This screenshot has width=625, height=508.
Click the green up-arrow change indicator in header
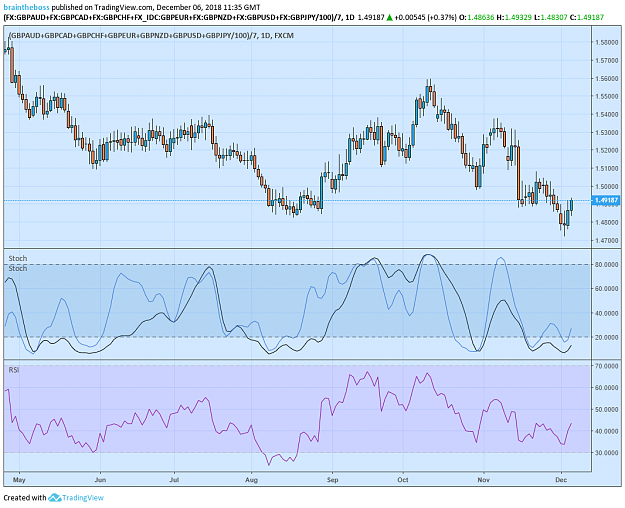[x=389, y=18]
